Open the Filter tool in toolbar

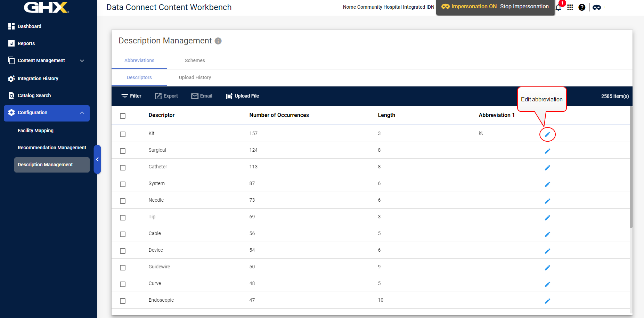click(131, 96)
